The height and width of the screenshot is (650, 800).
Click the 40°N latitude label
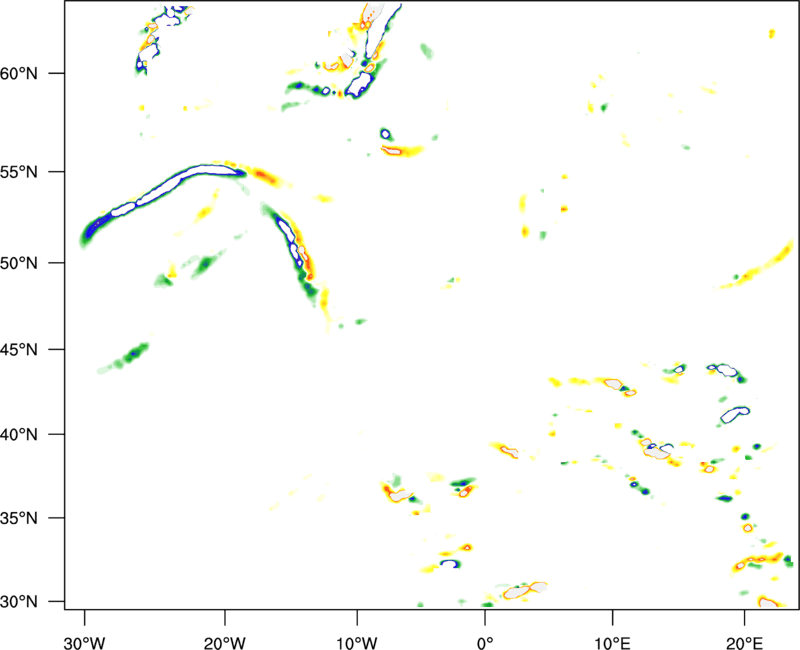19,435
